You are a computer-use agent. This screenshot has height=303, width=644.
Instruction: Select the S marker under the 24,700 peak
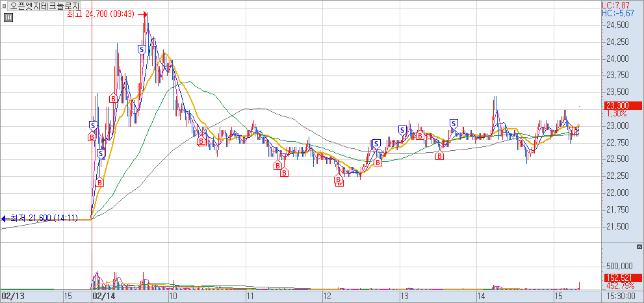pos(142,49)
